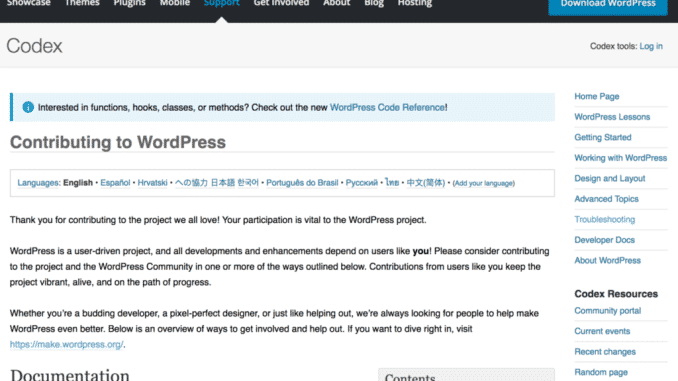Open the Showcase menu item

[x=29, y=3]
